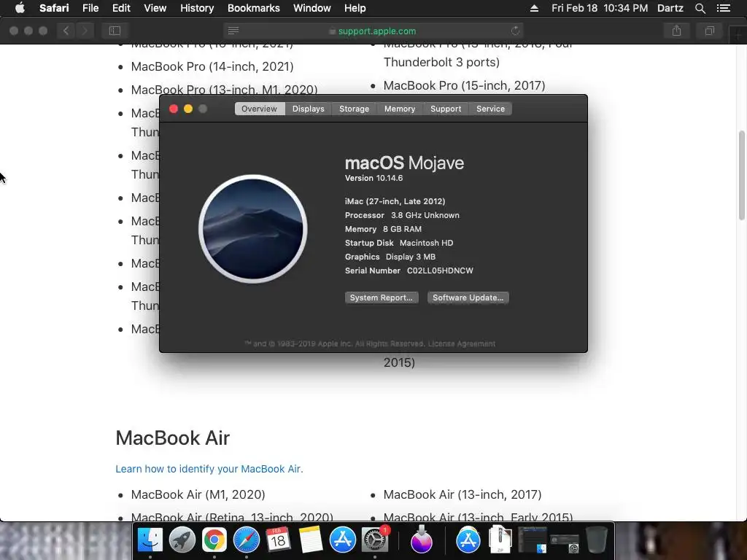This screenshot has height=560, width=747.
Task: Click the date and time in menu bar
Action: [600, 8]
